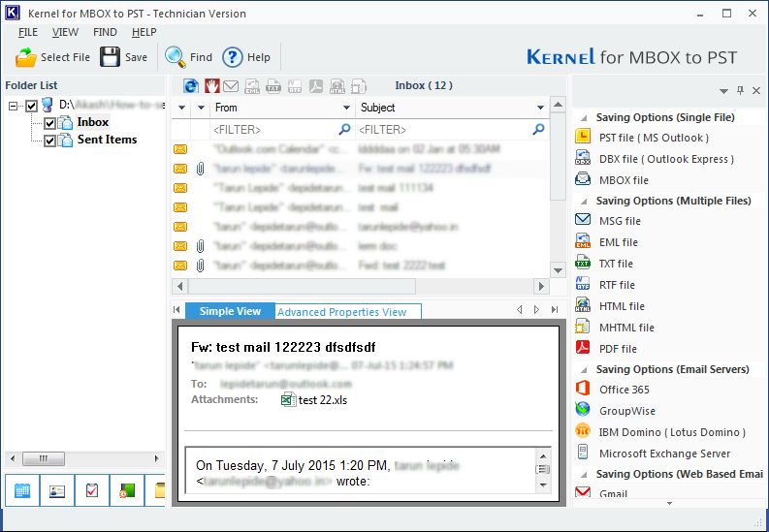Click the Internet Explorer preview icon
Image resolution: width=769 pixels, height=532 pixels.
coord(191,85)
